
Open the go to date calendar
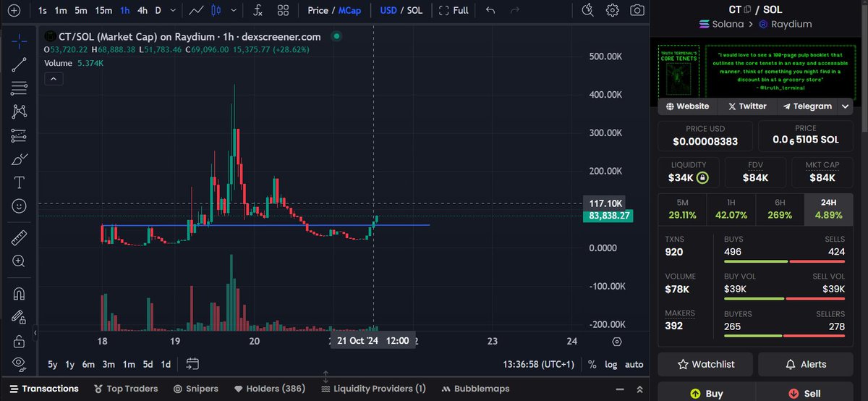[192, 364]
